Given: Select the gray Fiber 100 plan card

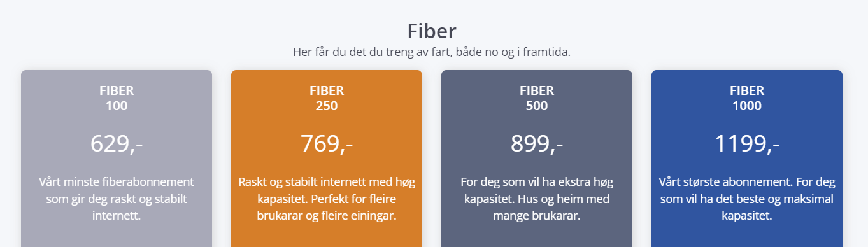Looking at the screenshot, I should point(117,159).
